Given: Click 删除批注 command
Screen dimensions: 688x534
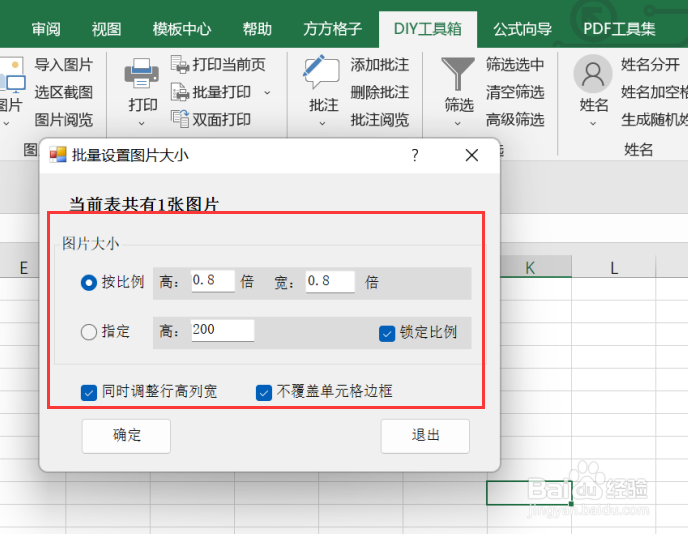Looking at the screenshot, I should pyautogui.click(x=380, y=92).
